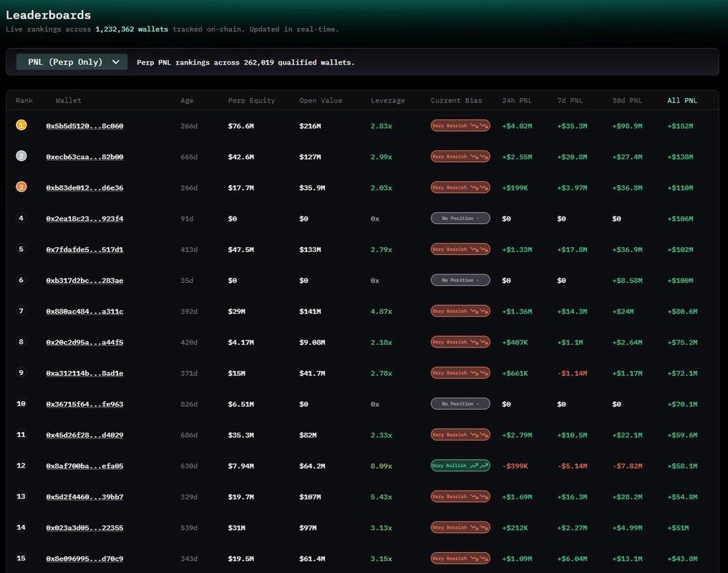Click Very Bullish badge on rank 12
The width and height of the screenshot is (728, 573).
coord(460,466)
